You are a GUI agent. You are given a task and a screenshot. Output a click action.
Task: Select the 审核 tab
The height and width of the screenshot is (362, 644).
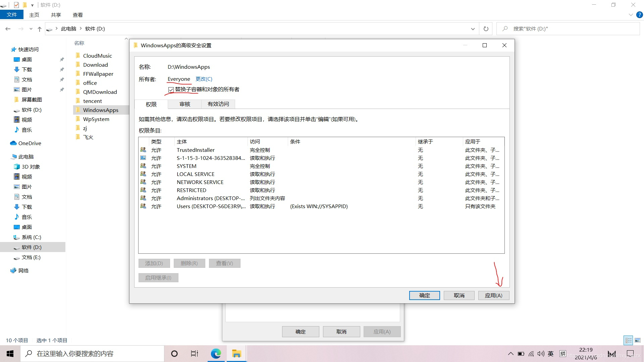click(x=185, y=104)
